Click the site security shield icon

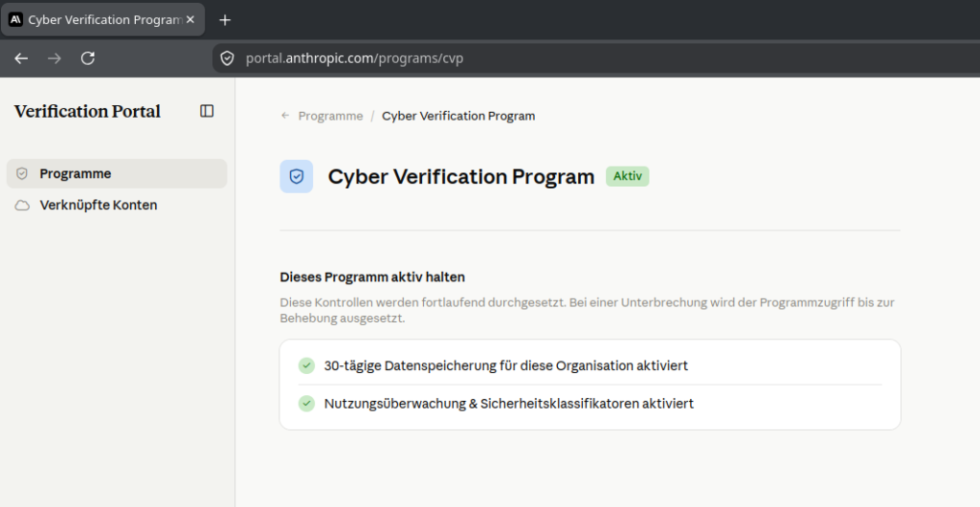click(x=227, y=58)
